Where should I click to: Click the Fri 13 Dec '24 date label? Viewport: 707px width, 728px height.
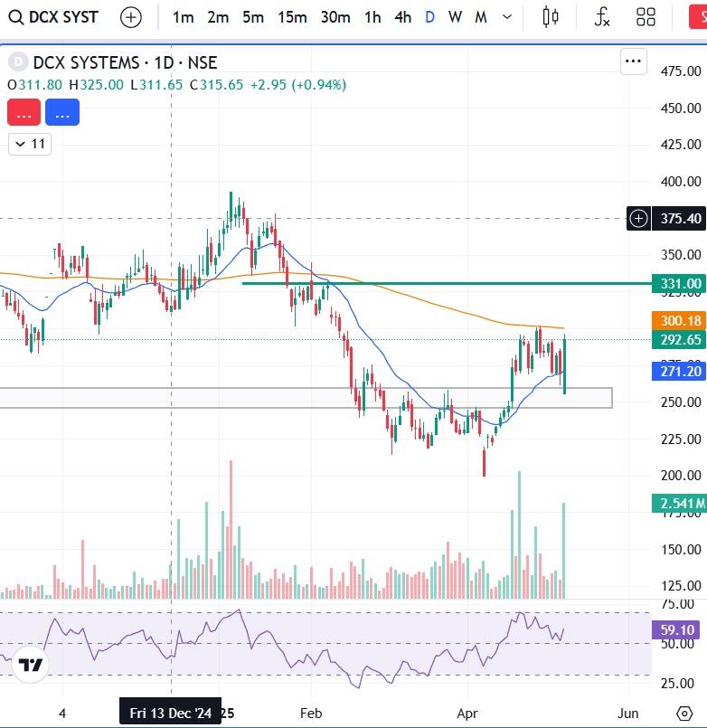coord(170,713)
